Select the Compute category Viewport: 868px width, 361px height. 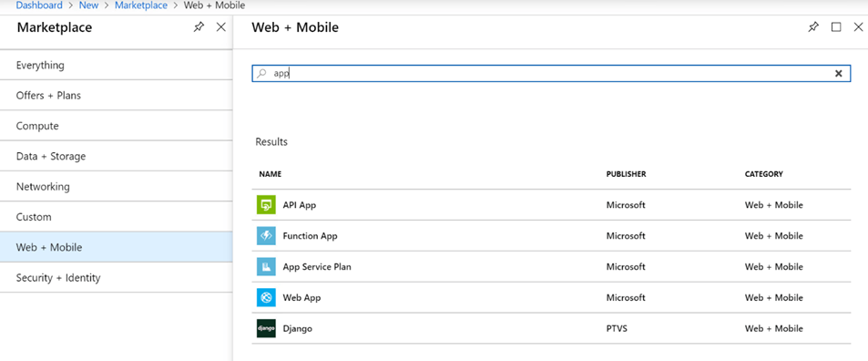click(117, 126)
